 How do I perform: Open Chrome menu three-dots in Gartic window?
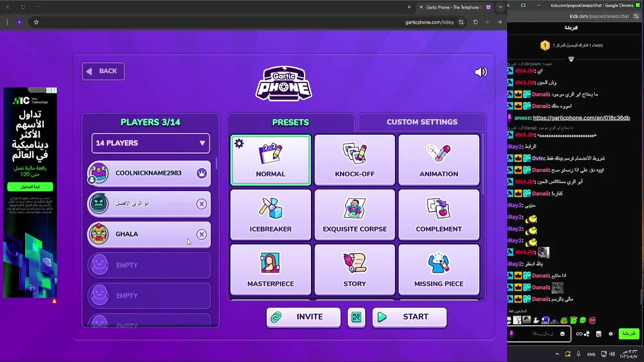7,22
